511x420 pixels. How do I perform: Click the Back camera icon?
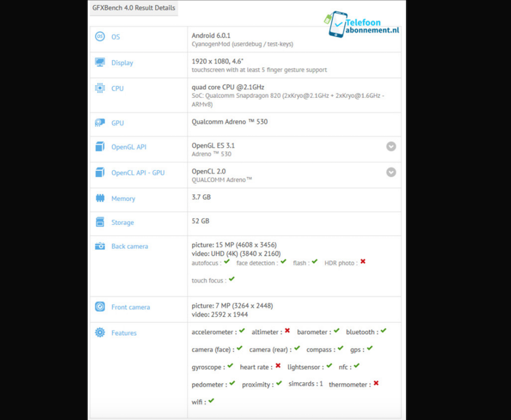pyautogui.click(x=100, y=246)
